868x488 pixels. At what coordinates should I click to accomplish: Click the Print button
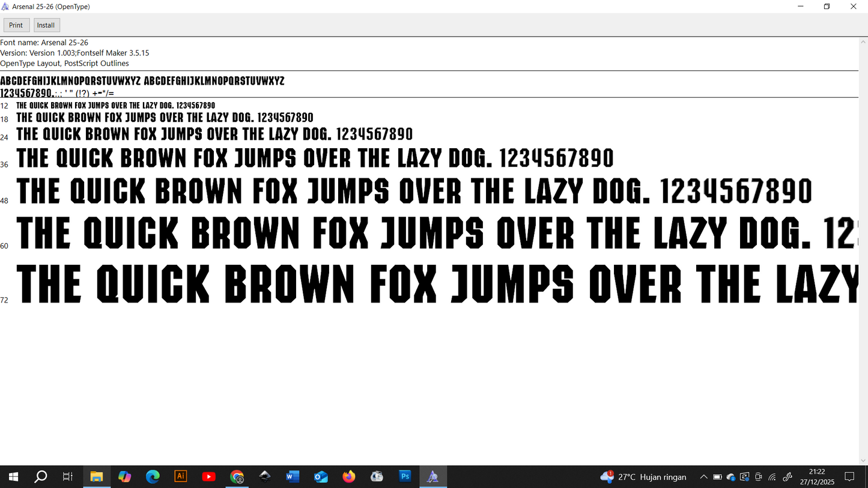pyautogui.click(x=16, y=25)
